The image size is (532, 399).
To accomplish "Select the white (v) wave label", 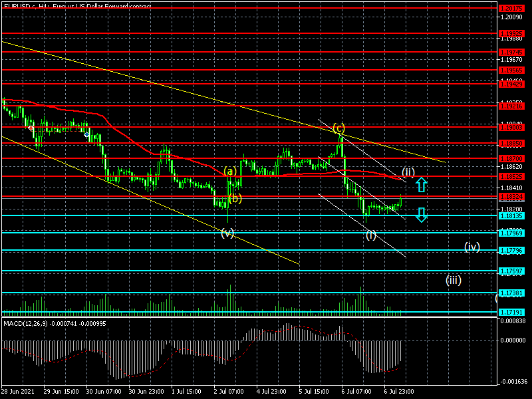I will click(227, 233).
